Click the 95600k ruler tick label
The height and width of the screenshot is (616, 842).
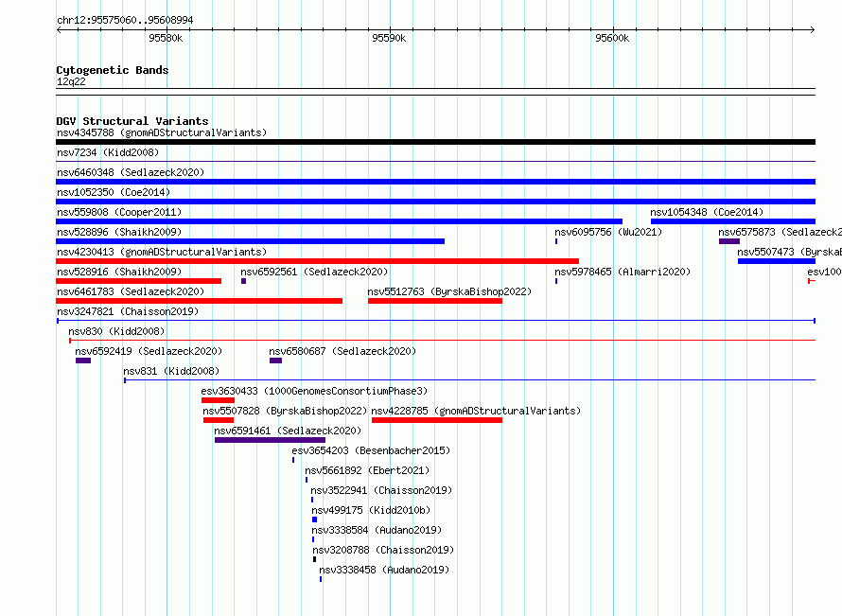click(x=612, y=38)
